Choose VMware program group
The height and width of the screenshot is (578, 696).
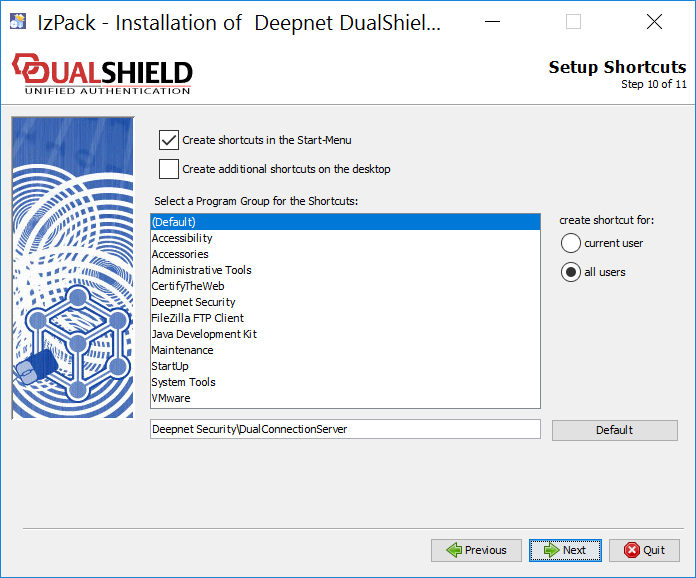coord(345,398)
